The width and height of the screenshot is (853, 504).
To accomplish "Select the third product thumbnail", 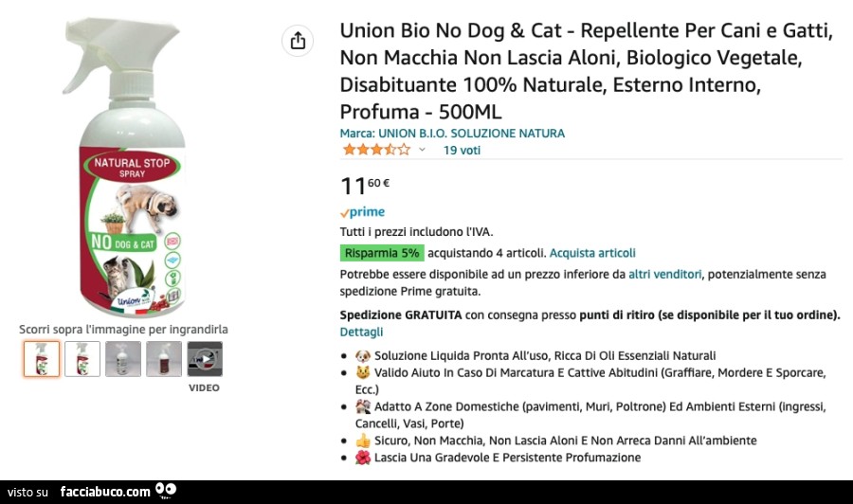I will pyautogui.click(x=123, y=359).
